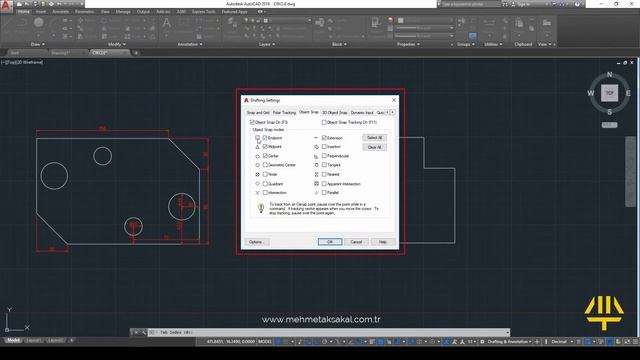640x360 pixels.
Task: Switch to the Dynamic Input tab
Action: 362,112
